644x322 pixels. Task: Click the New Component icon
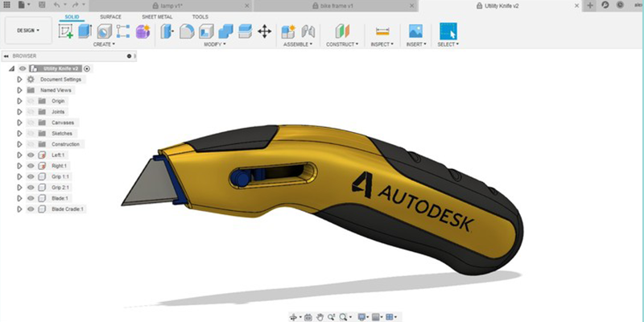[288, 31]
